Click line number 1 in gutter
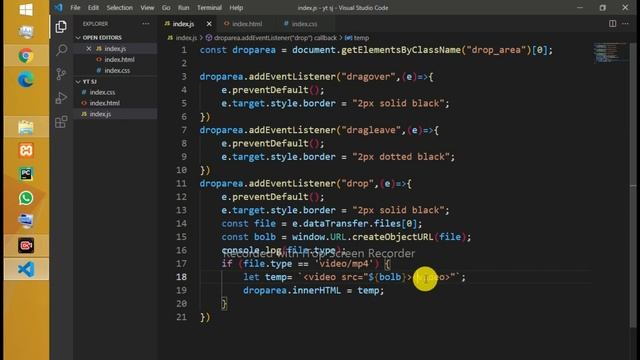 (x=184, y=50)
